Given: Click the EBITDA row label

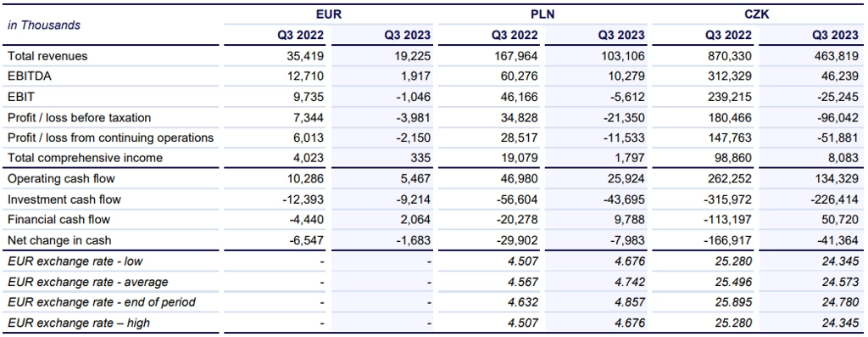Looking at the screenshot, I should [30, 76].
